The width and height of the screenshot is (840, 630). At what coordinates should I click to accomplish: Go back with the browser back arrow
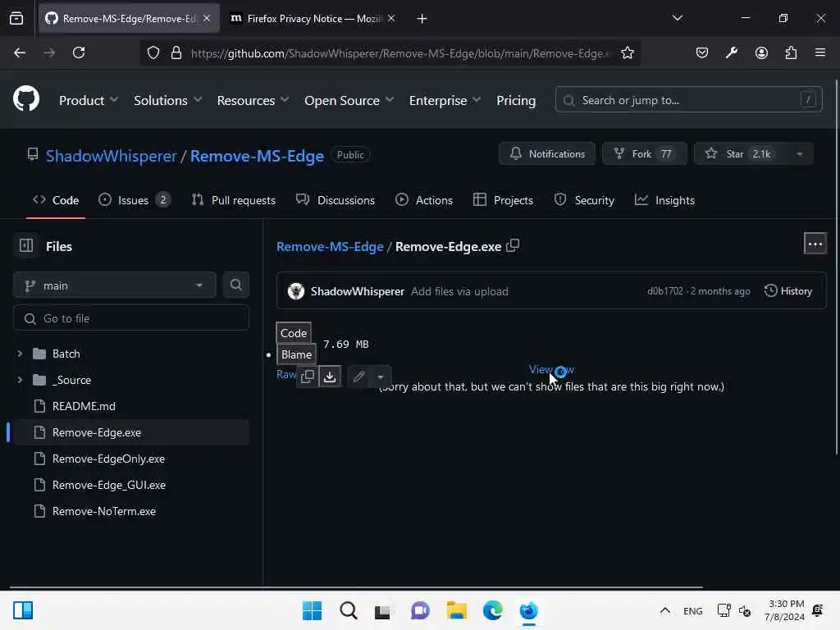point(20,52)
